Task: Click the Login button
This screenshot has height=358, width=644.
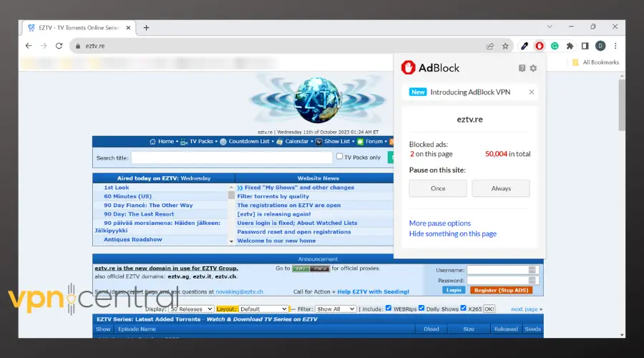Action: pos(454,290)
